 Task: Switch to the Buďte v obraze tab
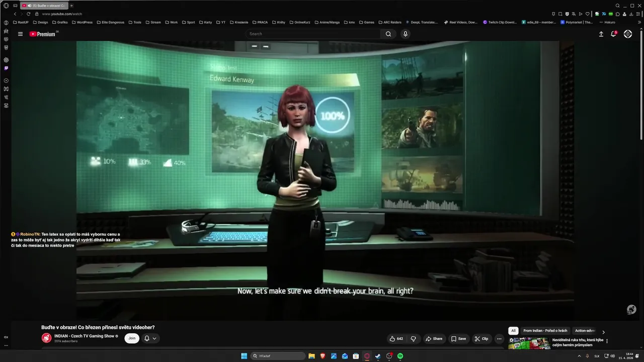click(x=44, y=6)
